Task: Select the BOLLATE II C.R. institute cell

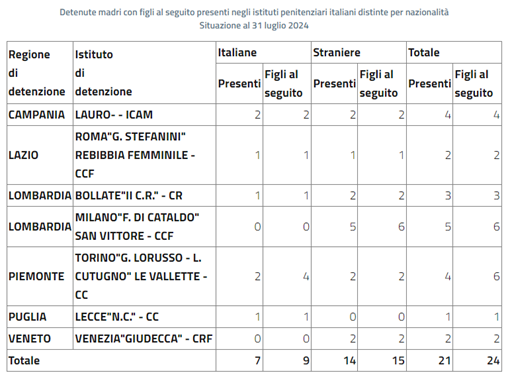Action: point(144,195)
